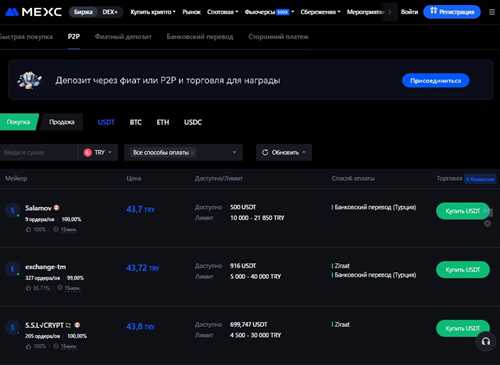Click the Способ оплаты column header

(353, 179)
